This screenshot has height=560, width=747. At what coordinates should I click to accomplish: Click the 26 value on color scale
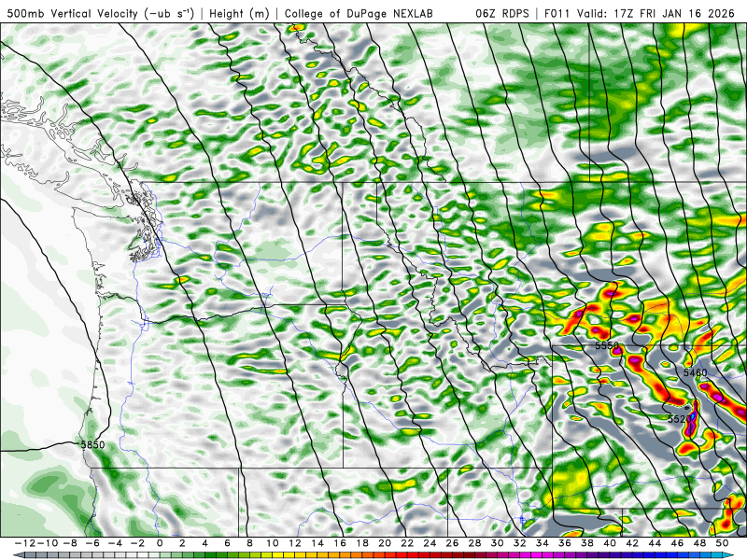[x=452, y=543]
